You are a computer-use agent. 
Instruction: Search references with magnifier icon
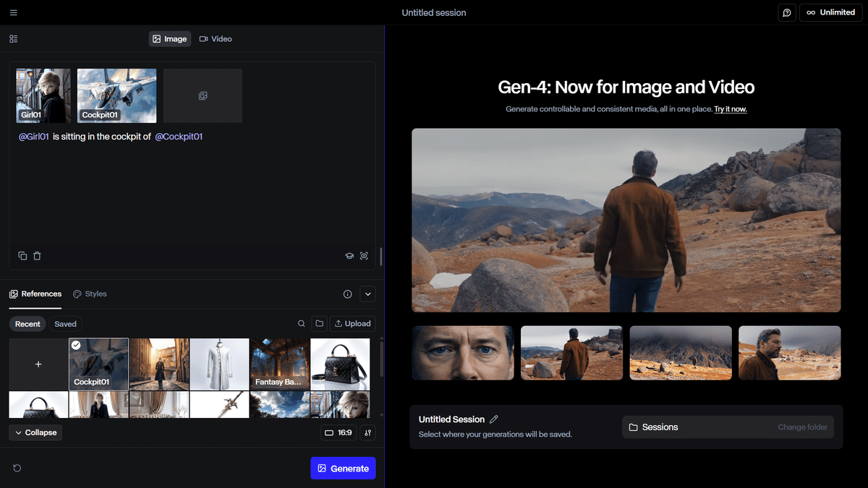coord(302,324)
